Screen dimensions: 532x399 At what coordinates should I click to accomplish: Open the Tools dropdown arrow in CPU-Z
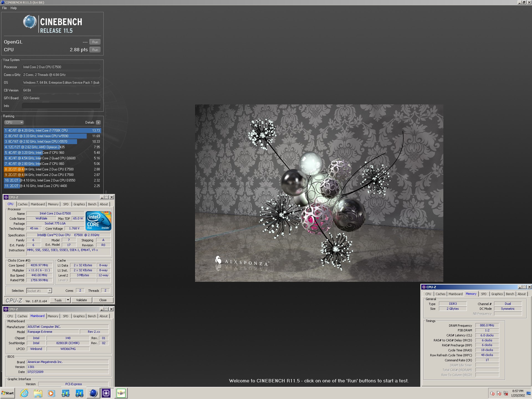(x=68, y=300)
